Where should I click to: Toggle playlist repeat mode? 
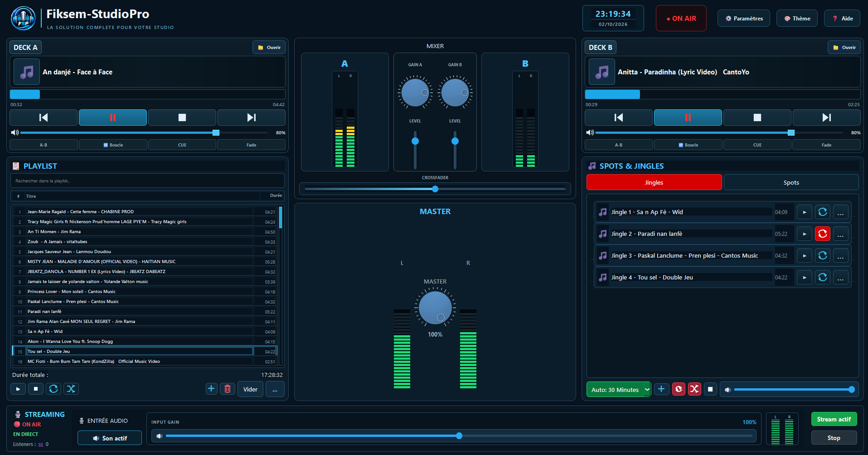[53, 389]
